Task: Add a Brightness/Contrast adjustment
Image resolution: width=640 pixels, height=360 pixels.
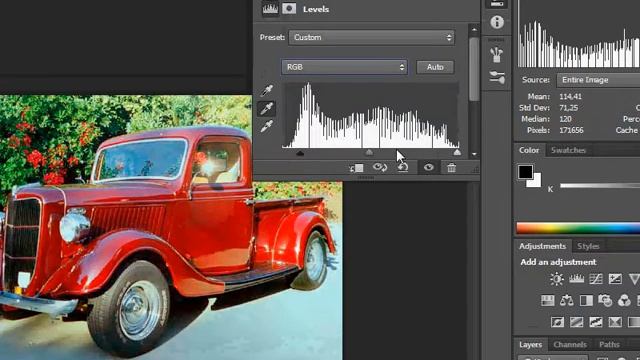Action: [x=557, y=279]
